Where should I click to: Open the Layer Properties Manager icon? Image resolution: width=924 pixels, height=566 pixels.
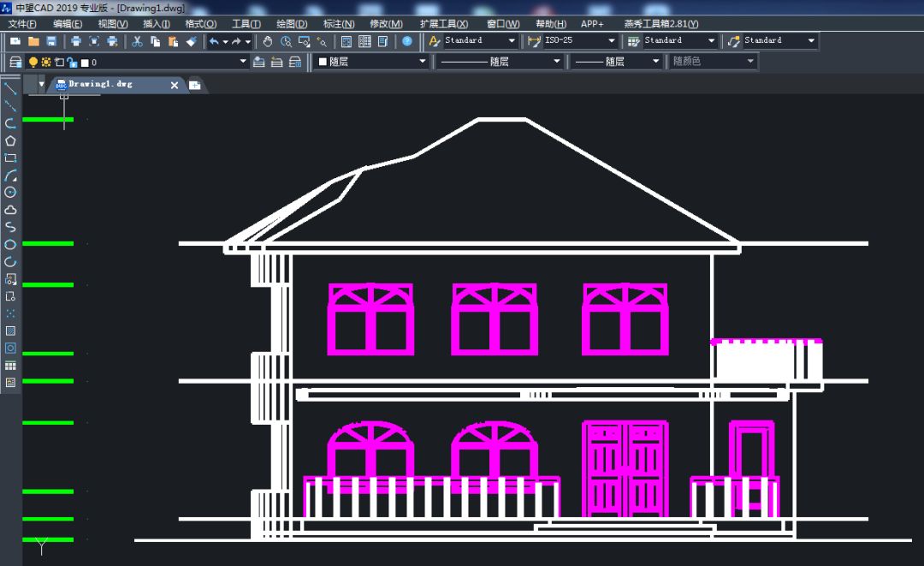pyautogui.click(x=16, y=62)
